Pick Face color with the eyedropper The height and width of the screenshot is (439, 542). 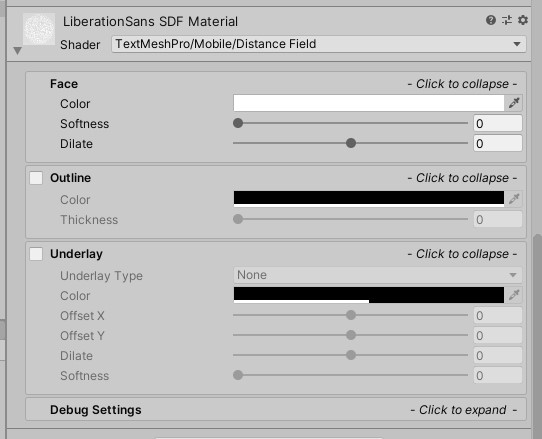click(x=514, y=103)
